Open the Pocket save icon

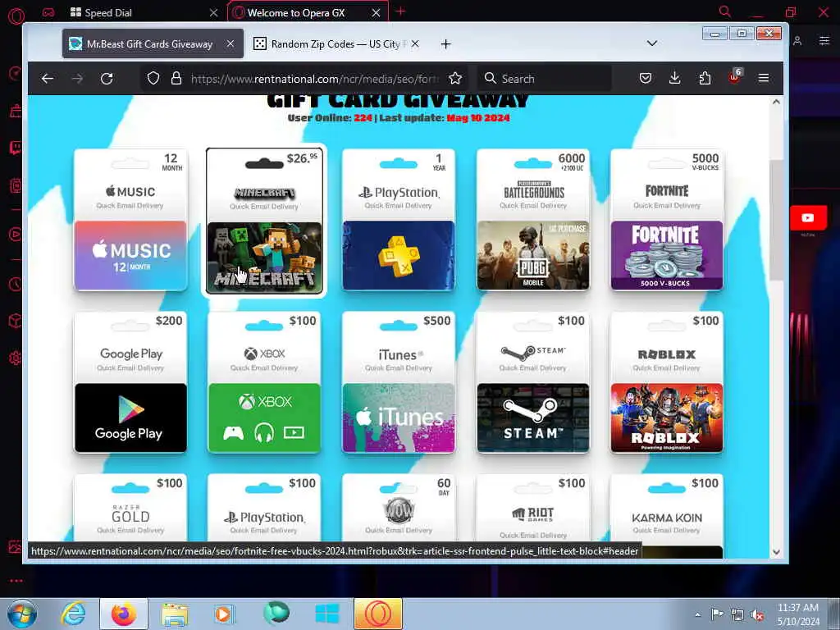(x=646, y=78)
